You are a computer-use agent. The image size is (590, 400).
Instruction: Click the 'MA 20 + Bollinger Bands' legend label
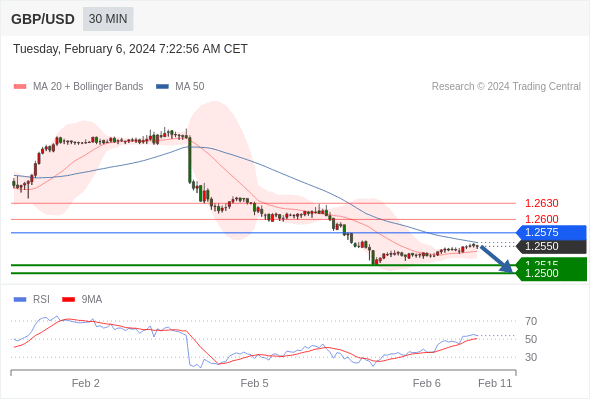coord(88,87)
